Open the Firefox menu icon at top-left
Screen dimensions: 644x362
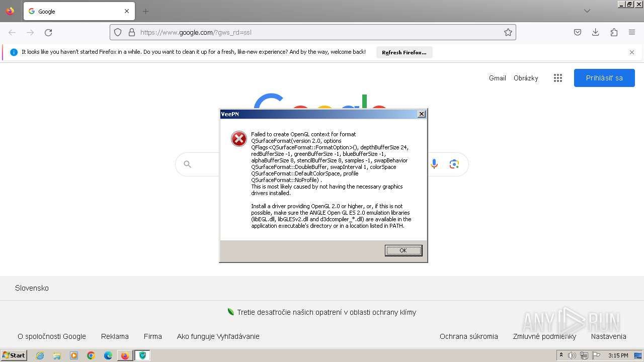tap(10, 11)
